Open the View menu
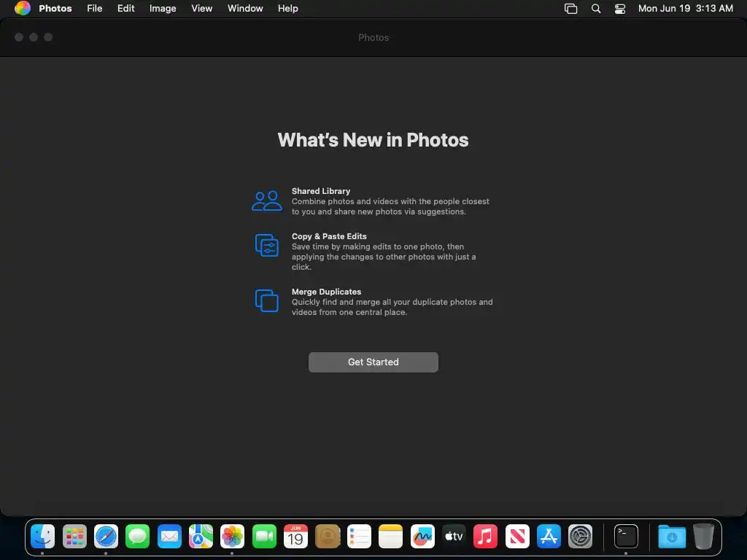Viewport: 747px width, 560px height. [x=201, y=8]
